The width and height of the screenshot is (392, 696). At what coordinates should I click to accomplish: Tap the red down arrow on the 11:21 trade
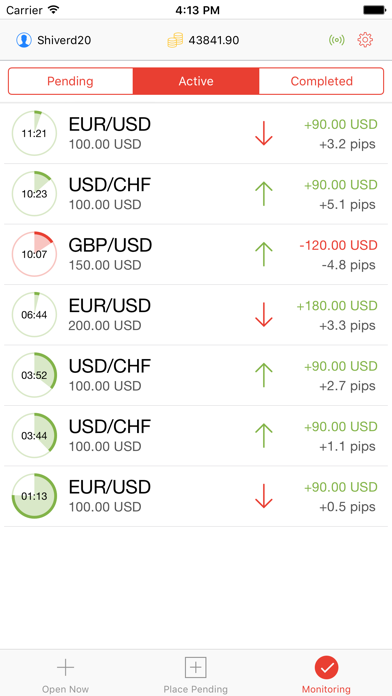(x=264, y=133)
